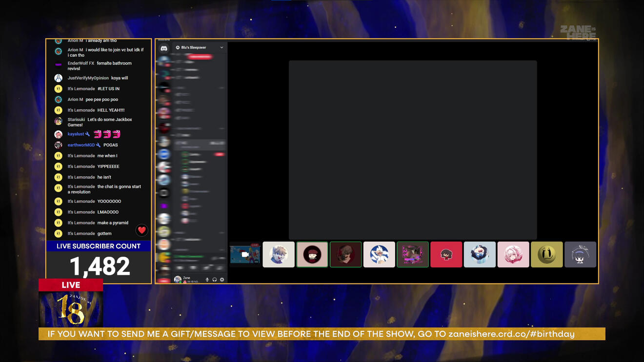This screenshot has width=644, height=362.
Task: Open the three-dot menu on live preview
Action: [x=256, y=261]
